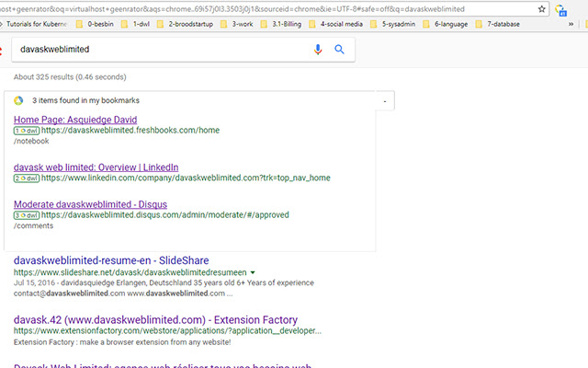Open the 6-language bookmark folder

[445, 24]
